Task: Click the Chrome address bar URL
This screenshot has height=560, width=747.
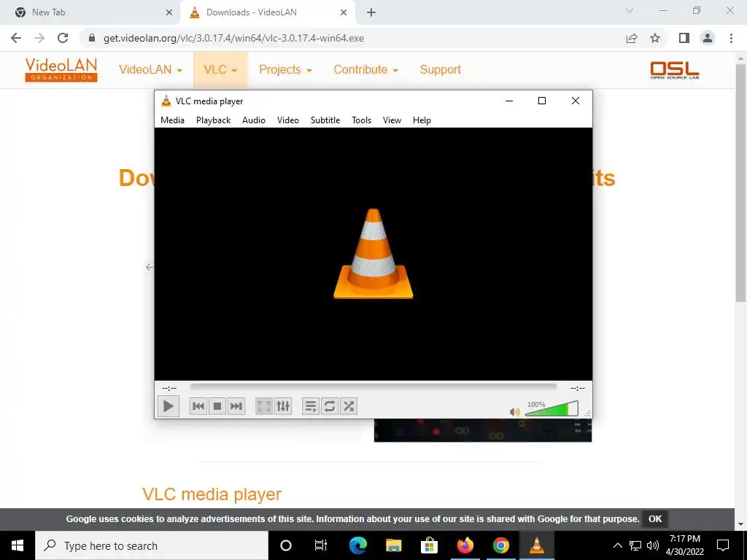Action: point(233,38)
